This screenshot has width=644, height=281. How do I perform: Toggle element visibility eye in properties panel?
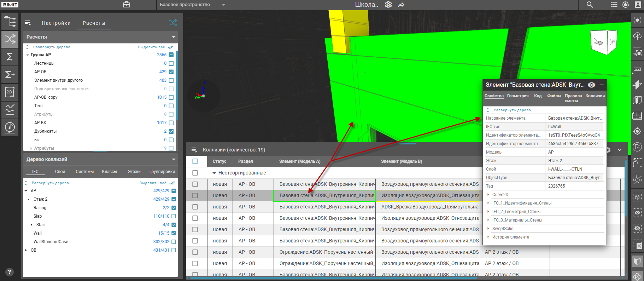(x=591, y=85)
